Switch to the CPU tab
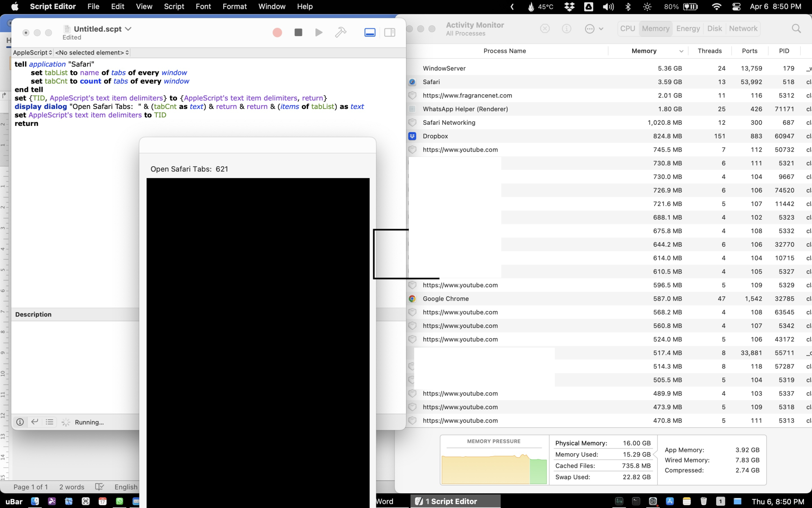812x508 pixels. 627,28
